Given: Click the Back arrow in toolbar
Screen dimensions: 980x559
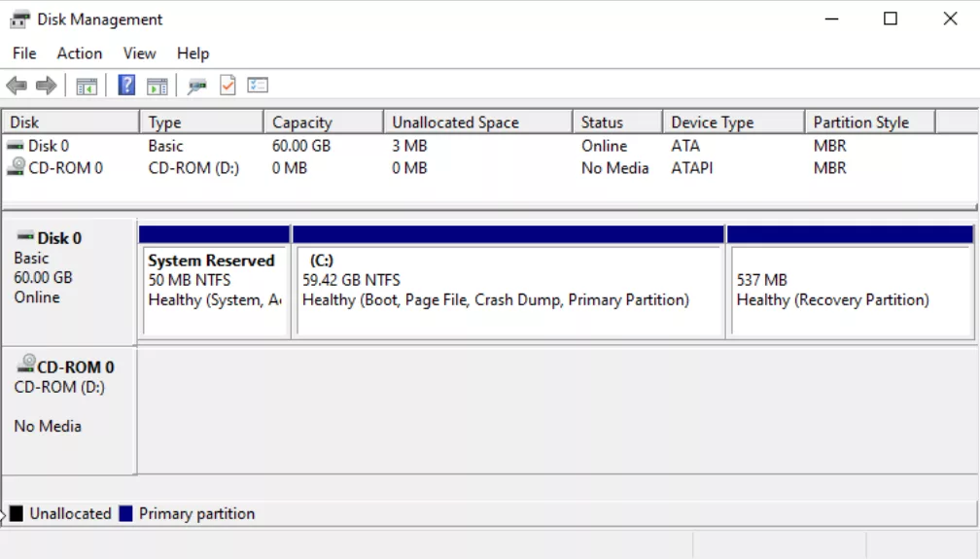Looking at the screenshot, I should tap(17, 85).
